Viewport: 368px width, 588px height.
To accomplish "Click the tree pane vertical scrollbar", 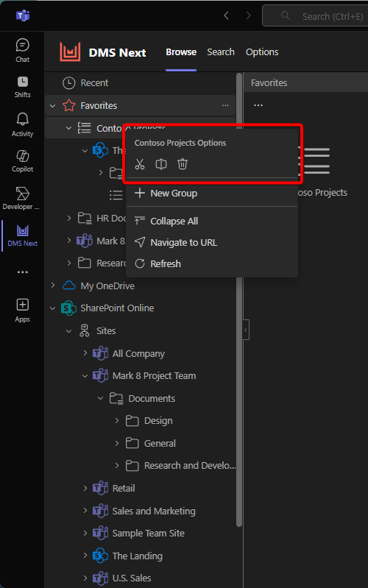I will pyautogui.click(x=239, y=300).
